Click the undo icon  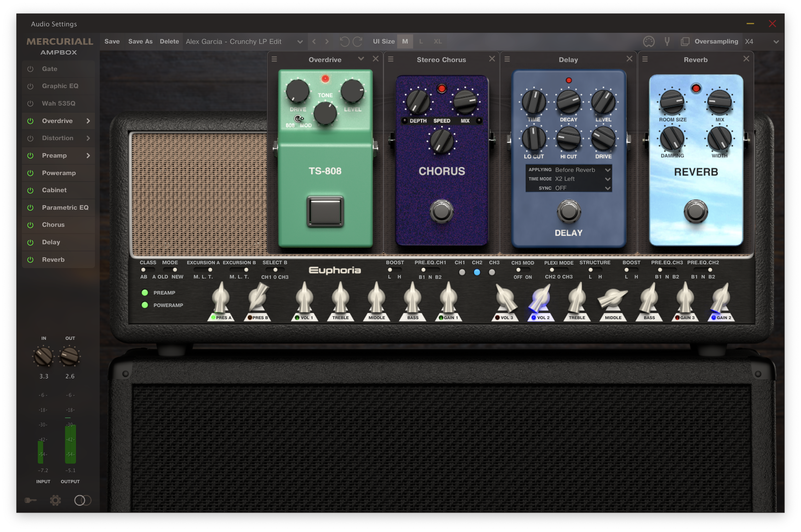click(x=345, y=41)
